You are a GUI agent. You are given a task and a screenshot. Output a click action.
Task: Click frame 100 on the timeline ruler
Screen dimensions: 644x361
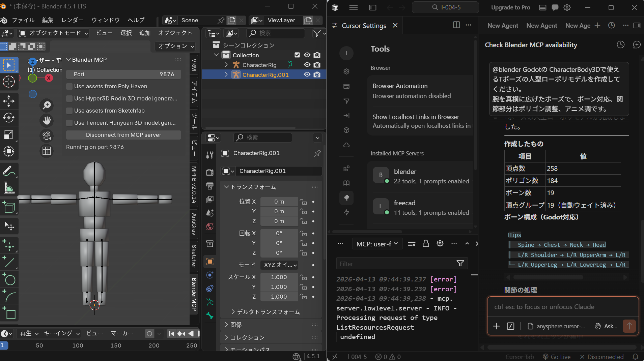[78, 345]
